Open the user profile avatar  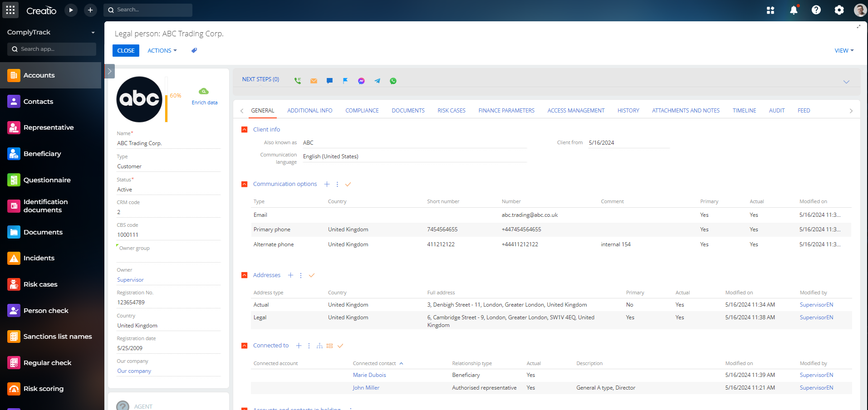(860, 10)
